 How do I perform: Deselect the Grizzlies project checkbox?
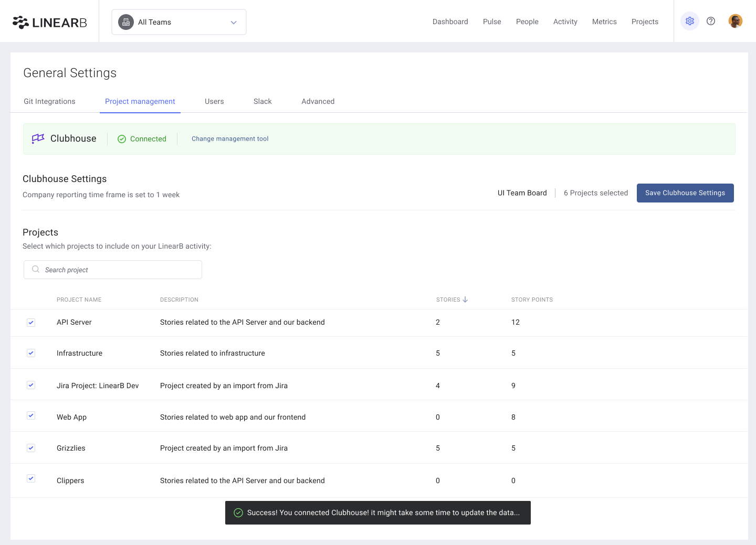tap(31, 448)
